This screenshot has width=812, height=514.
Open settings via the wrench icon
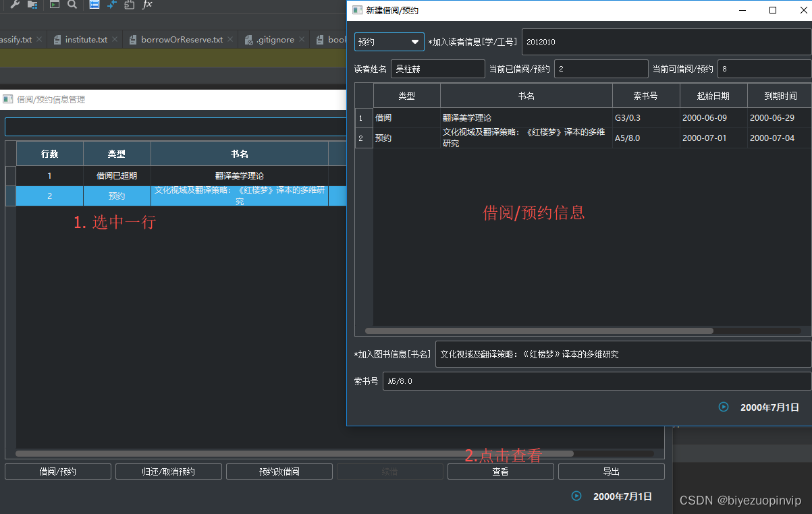coord(15,4)
